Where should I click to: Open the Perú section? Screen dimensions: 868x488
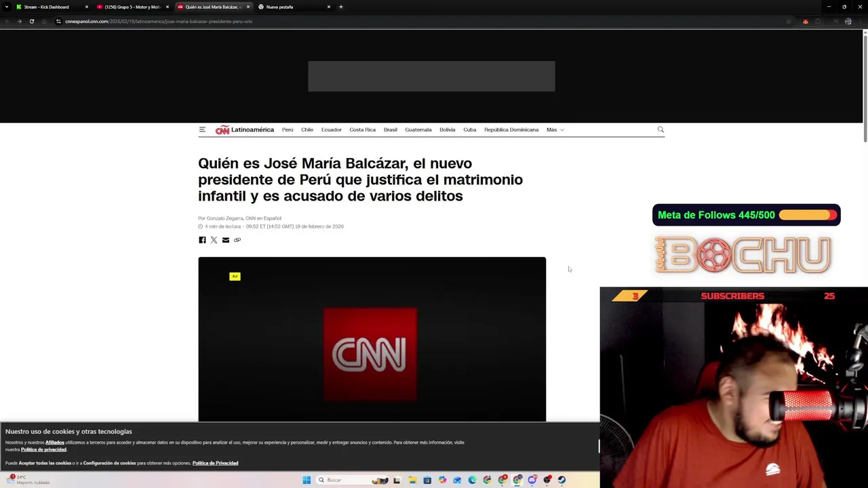(x=288, y=129)
